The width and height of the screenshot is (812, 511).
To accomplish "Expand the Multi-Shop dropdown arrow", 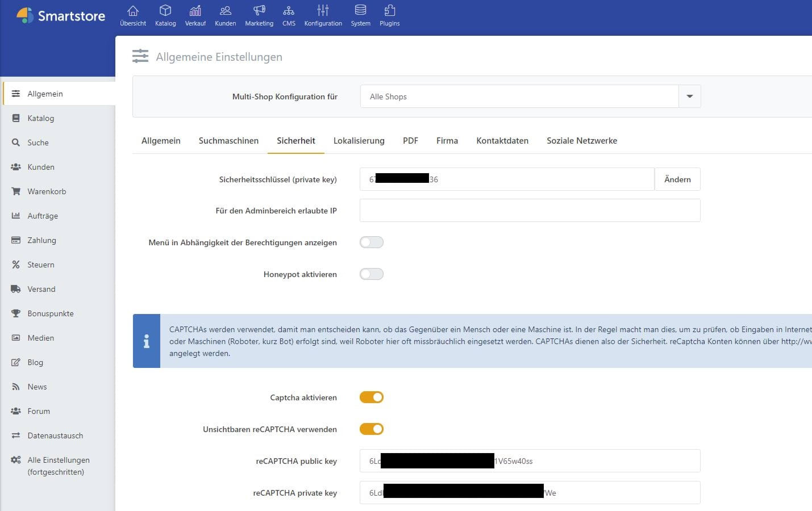I will point(689,97).
